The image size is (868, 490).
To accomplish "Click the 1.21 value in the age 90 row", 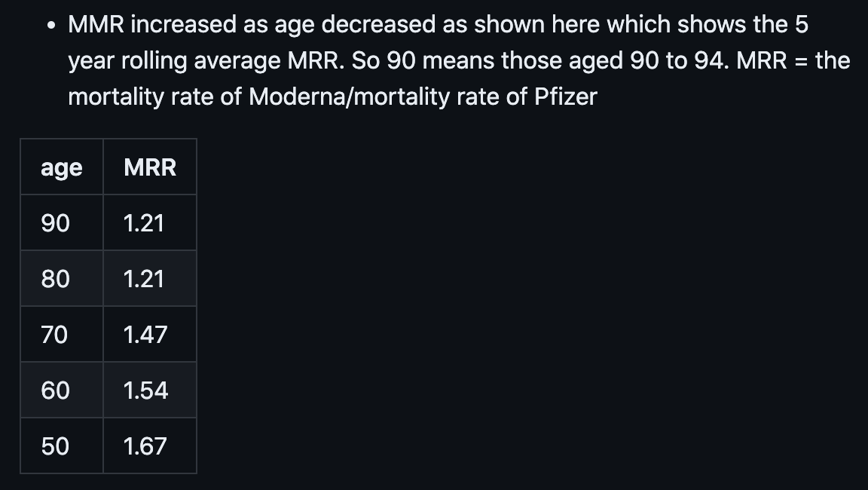I will [x=143, y=223].
